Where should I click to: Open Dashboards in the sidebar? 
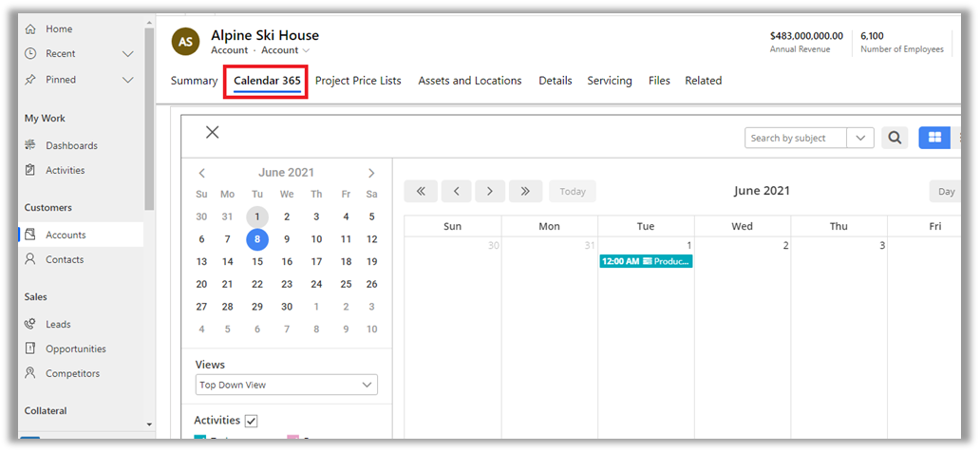point(71,145)
